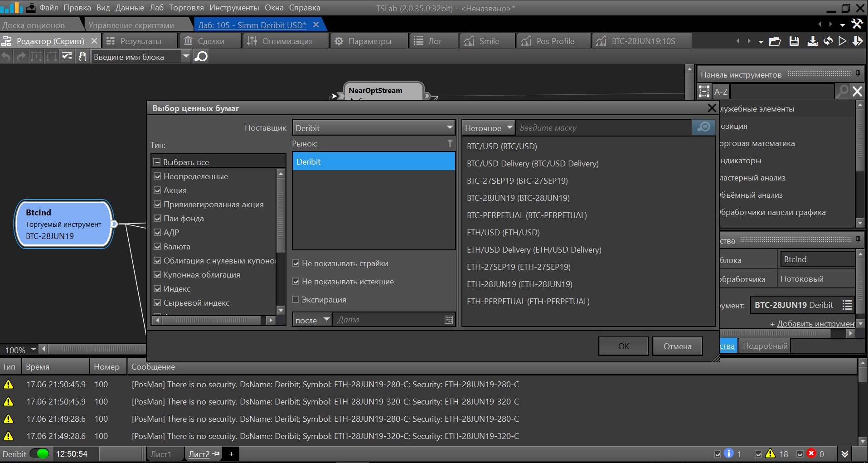Open the 'Торговля' menu
Screen dimensions: 868x463
point(186,8)
